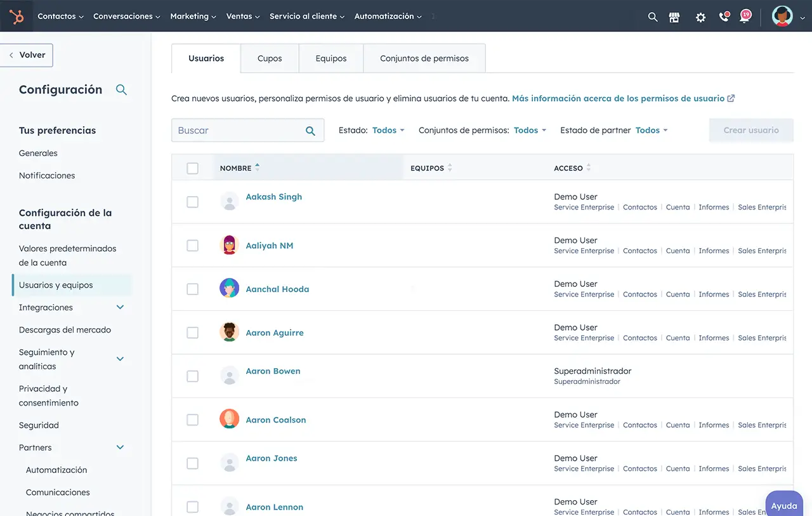Go back with the Volver button

(27, 55)
